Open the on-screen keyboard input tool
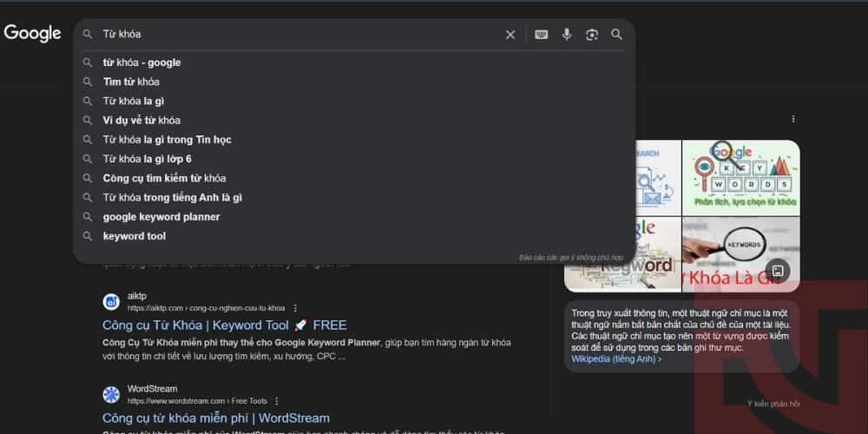 click(542, 35)
